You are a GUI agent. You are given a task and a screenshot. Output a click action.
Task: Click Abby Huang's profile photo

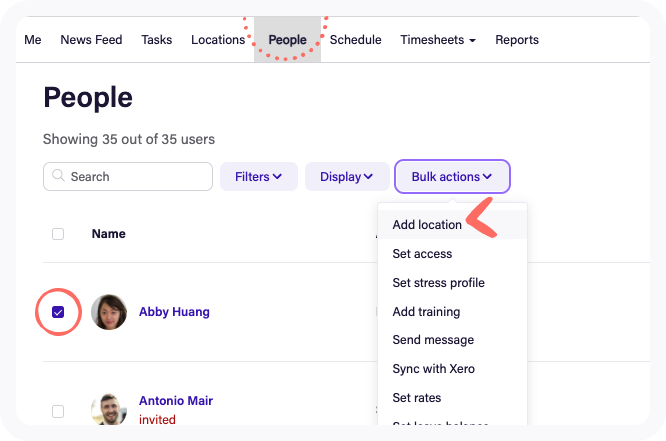pos(109,312)
